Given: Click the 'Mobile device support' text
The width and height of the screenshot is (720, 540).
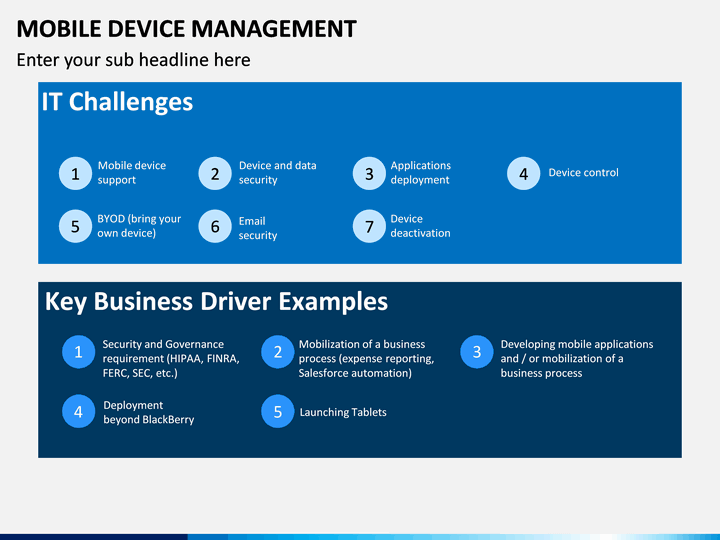Looking at the screenshot, I should [132, 173].
